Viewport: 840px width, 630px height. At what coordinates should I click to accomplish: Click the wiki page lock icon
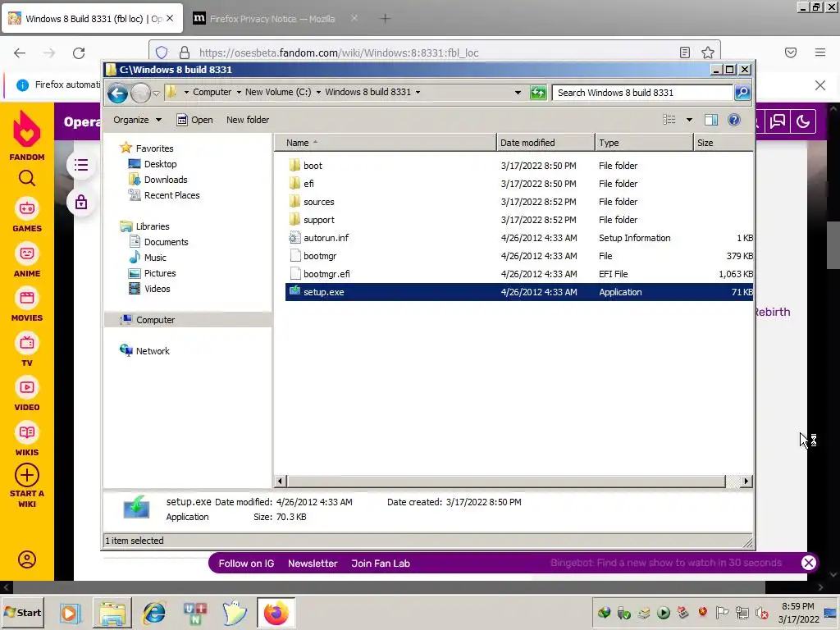(x=81, y=202)
